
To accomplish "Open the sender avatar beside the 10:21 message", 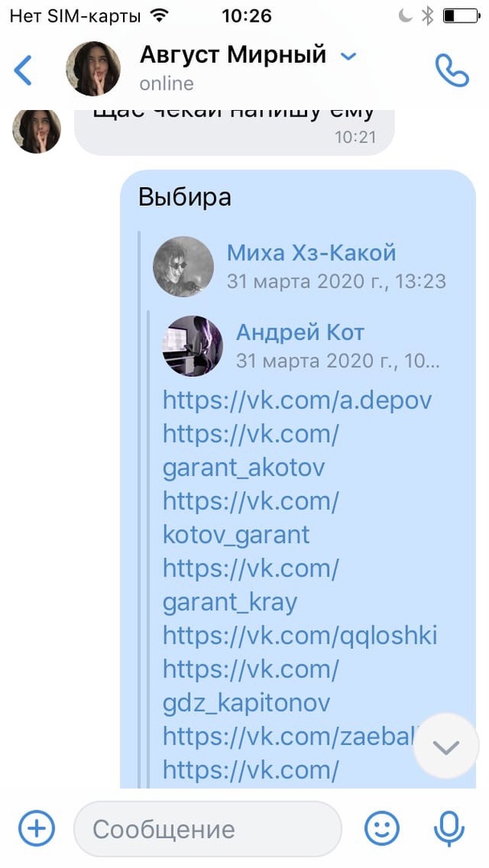I will tap(36, 131).
